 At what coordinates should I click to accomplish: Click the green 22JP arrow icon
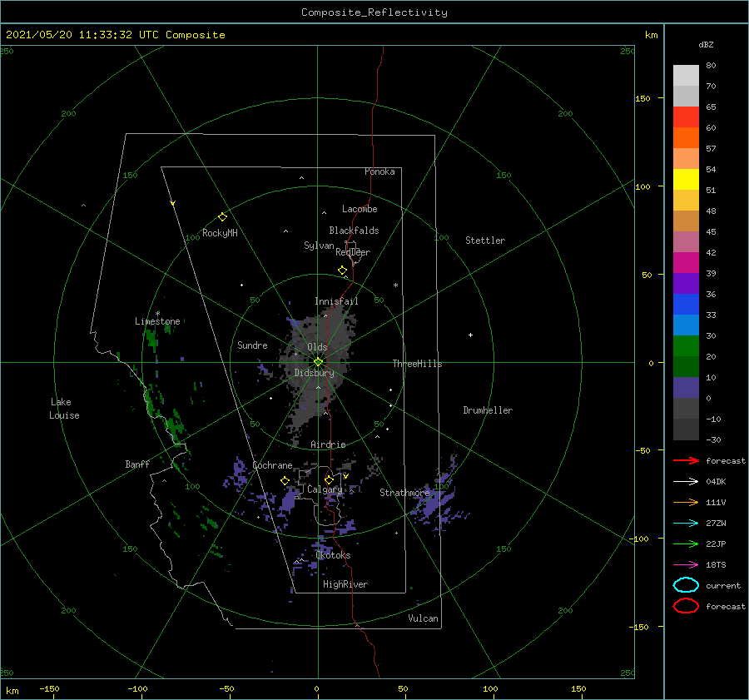click(x=686, y=544)
